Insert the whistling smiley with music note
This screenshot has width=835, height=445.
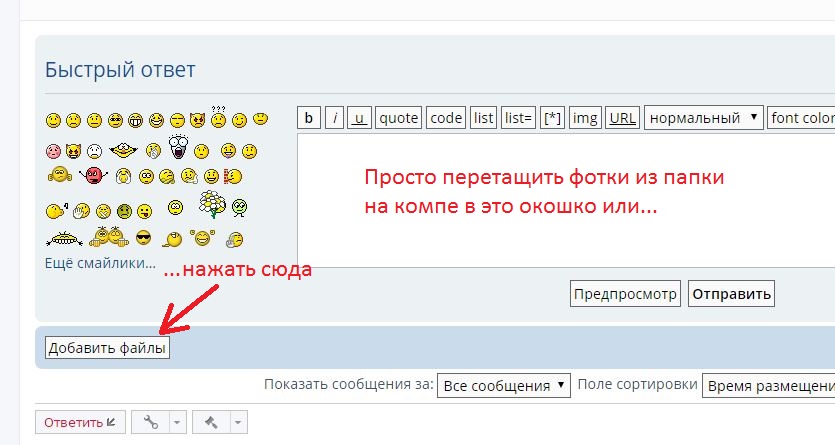56,210
